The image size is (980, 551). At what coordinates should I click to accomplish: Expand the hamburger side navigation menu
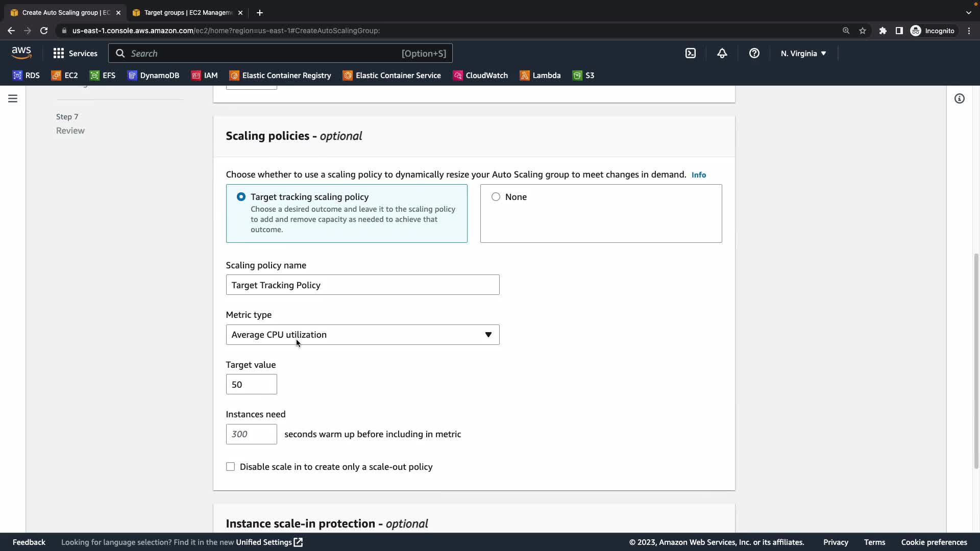[x=13, y=98]
